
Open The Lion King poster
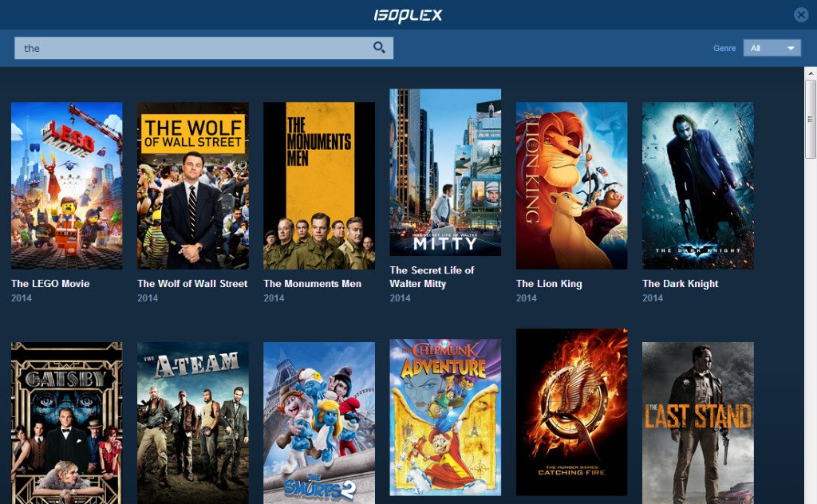click(x=571, y=185)
